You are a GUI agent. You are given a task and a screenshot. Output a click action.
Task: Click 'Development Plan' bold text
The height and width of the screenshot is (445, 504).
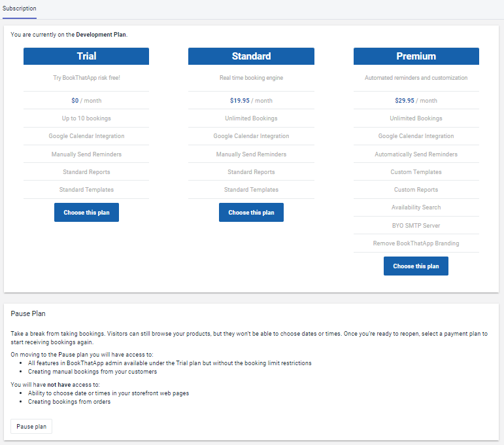101,35
